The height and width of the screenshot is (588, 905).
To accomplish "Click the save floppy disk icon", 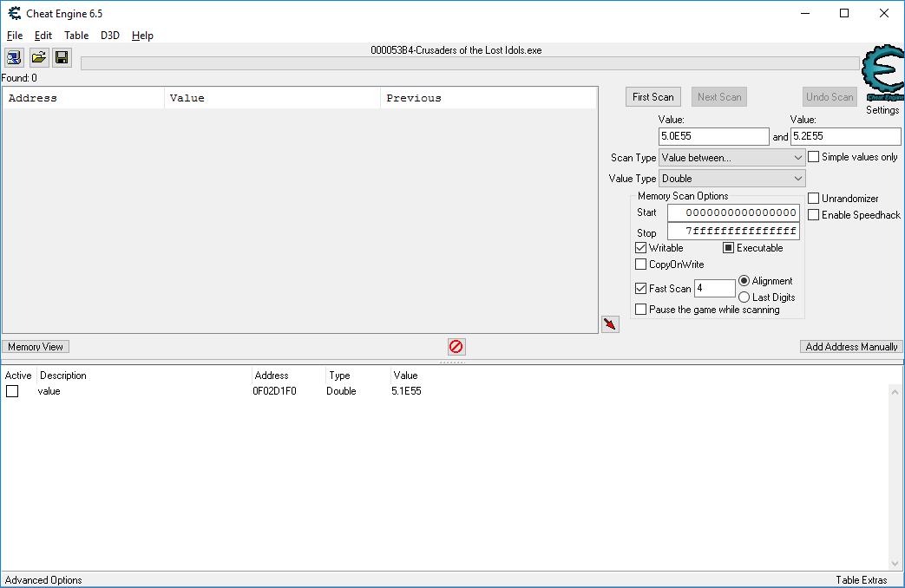I will 62,58.
